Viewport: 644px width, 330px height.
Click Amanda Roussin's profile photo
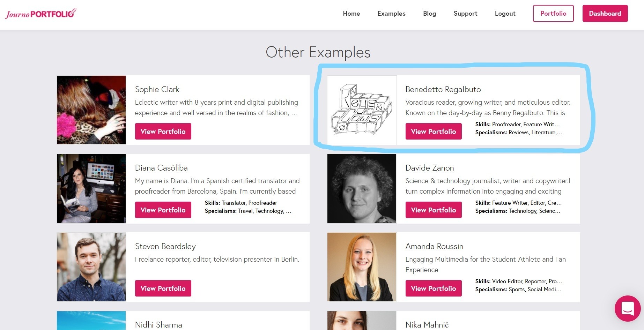pos(362,267)
